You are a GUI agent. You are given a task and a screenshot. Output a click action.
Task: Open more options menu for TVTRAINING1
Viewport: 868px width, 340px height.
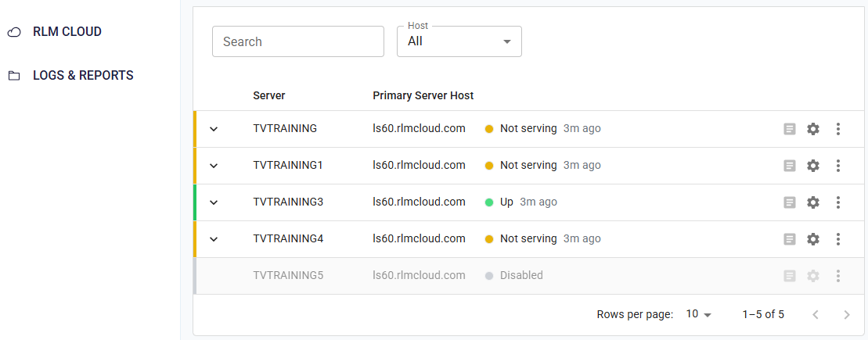pos(838,165)
